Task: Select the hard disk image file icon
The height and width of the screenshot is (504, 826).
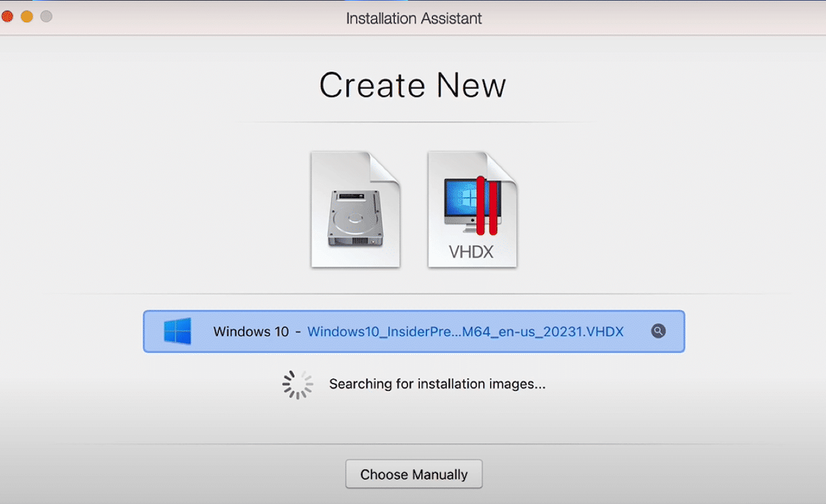Action: click(356, 210)
